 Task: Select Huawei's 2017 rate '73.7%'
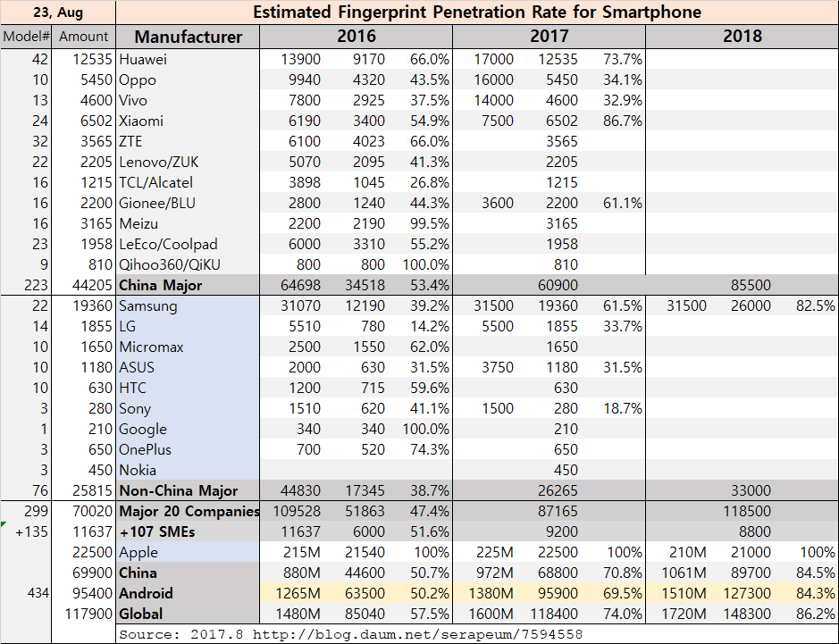click(622, 59)
